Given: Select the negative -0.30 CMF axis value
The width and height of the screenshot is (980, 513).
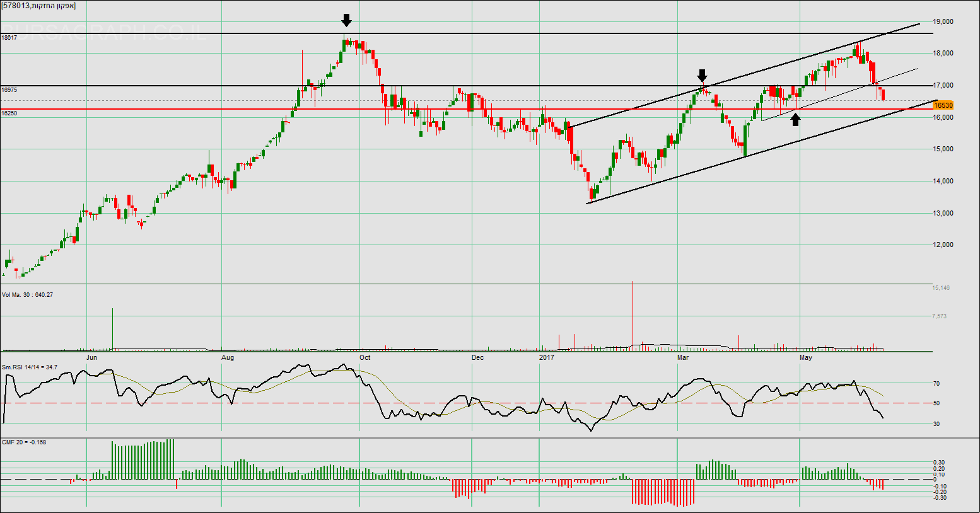Looking at the screenshot, I should coord(939,497).
